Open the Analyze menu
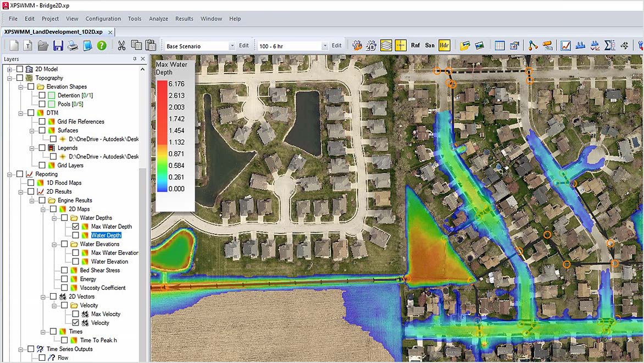Viewport: 644px width, 363px height. (x=158, y=18)
